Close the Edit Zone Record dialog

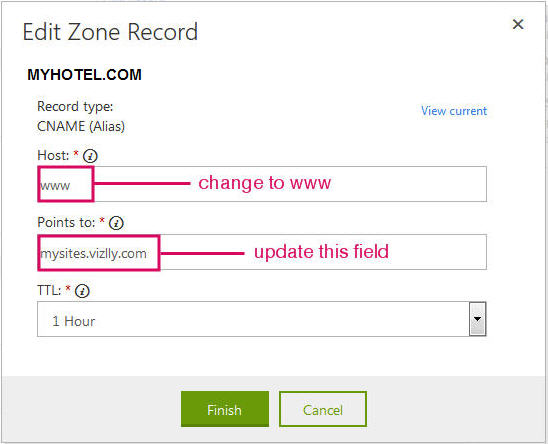(x=518, y=24)
